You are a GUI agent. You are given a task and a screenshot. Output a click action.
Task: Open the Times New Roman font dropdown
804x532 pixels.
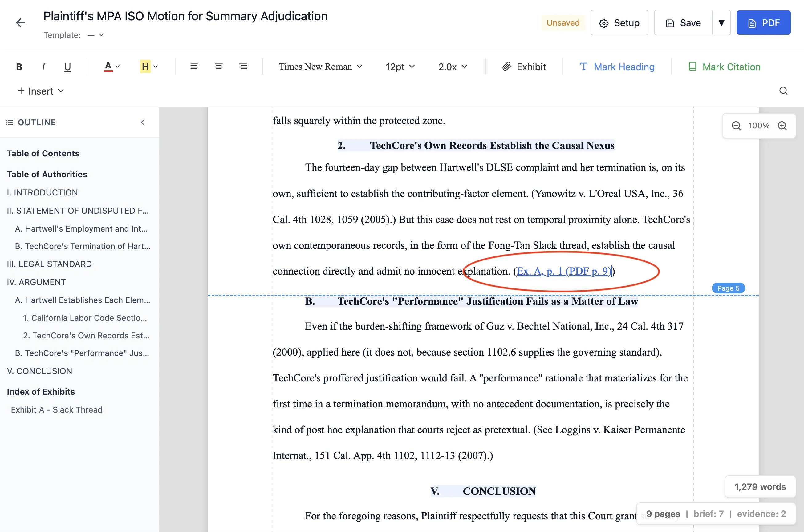[x=321, y=66]
